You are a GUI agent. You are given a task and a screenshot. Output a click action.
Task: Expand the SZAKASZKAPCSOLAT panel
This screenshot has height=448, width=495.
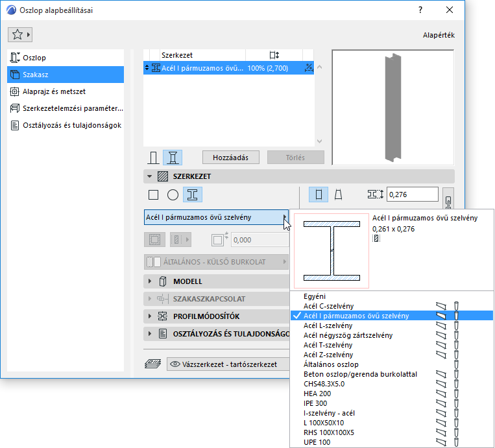[150, 299]
